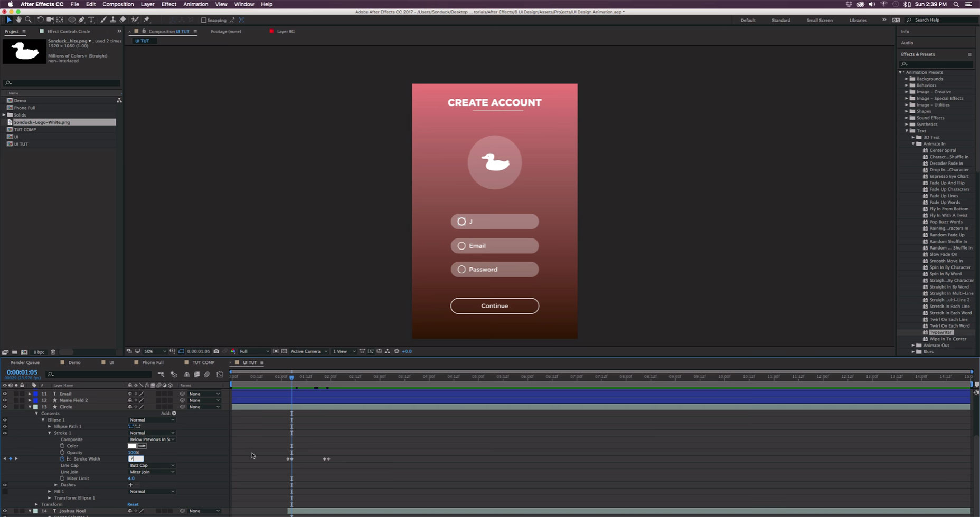Open the Graph Editor
Image resolution: width=980 pixels, height=517 pixels.
(220, 375)
